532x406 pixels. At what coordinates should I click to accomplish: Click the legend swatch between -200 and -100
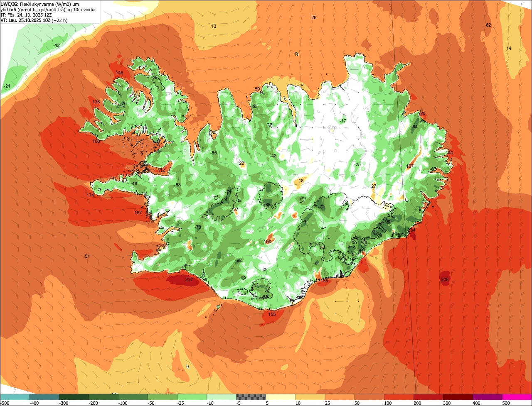(103, 397)
